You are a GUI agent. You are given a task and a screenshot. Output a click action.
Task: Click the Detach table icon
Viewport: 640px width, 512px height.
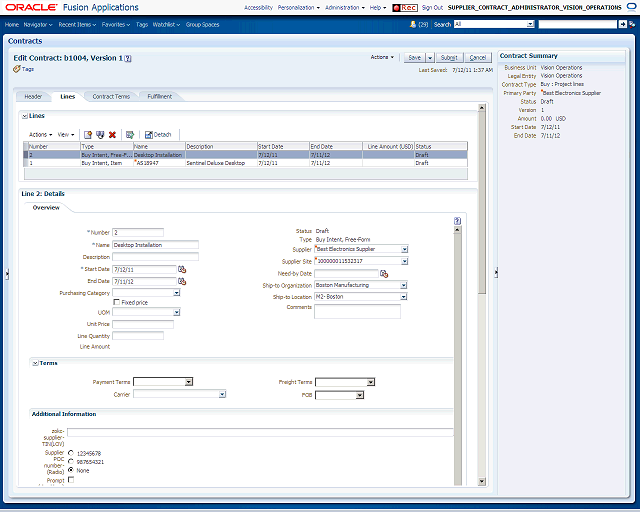(x=149, y=135)
